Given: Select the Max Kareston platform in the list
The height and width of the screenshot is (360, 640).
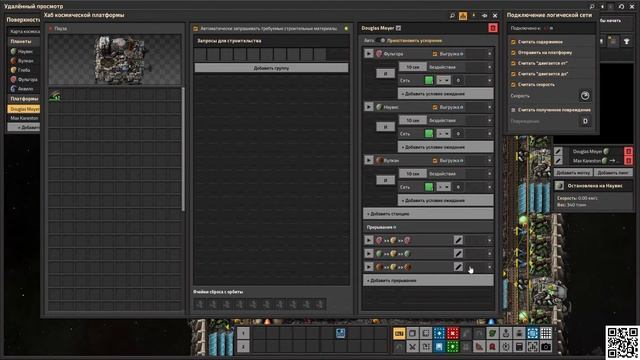Looking at the screenshot, I should coord(24,118).
